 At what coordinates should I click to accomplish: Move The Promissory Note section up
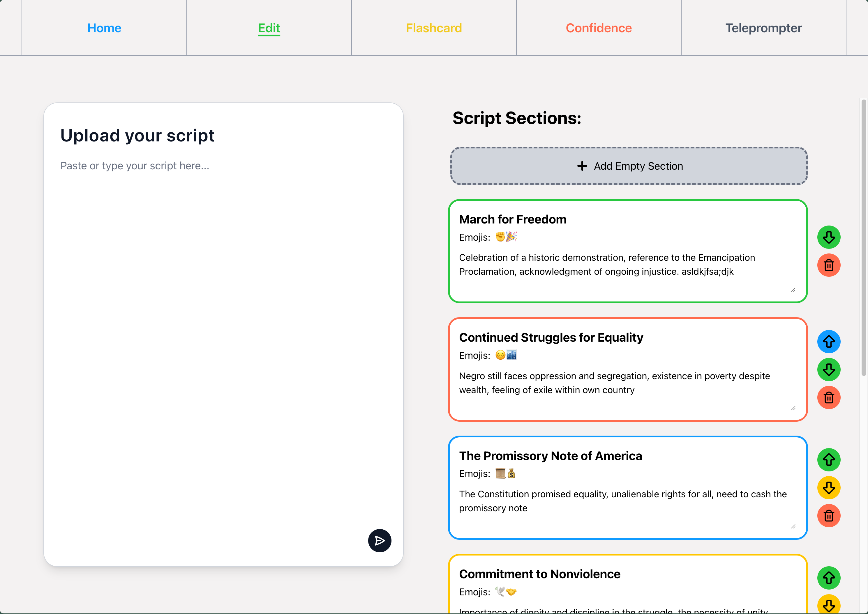pos(828,460)
